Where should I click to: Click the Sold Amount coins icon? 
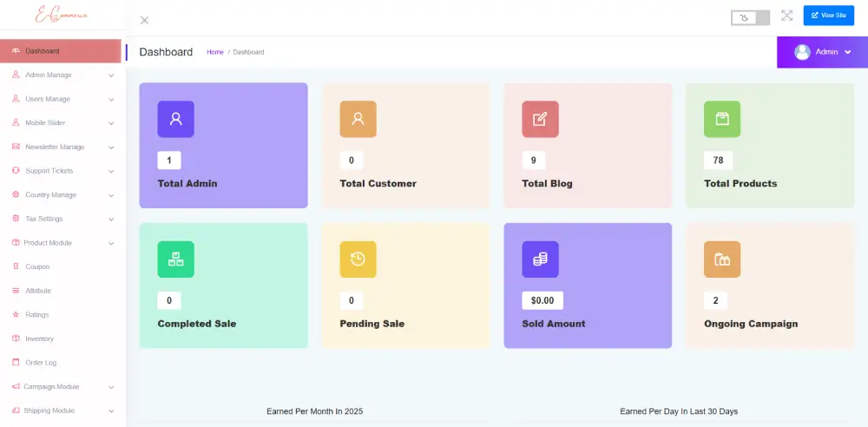(x=540, y=259)
